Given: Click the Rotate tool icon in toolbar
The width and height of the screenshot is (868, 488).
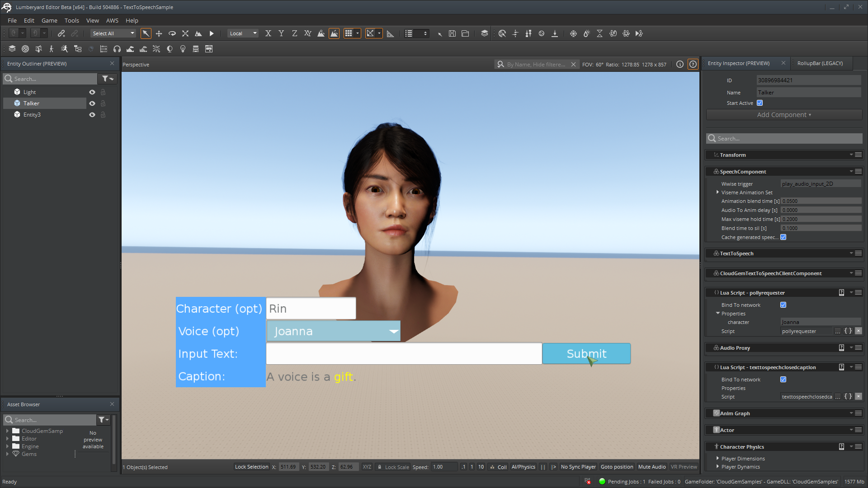Looking at the screenshot, I should tap(172, 33).
